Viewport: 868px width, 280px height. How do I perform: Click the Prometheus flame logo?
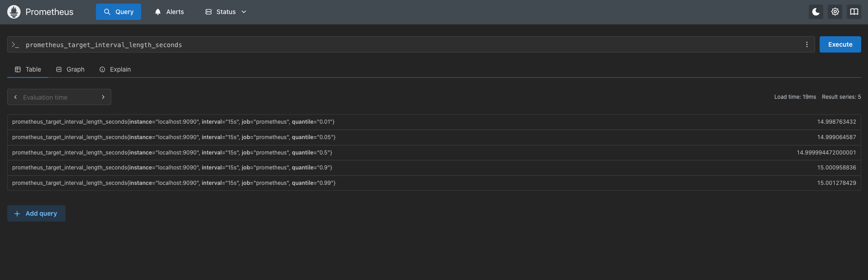(x=14, y=12)
